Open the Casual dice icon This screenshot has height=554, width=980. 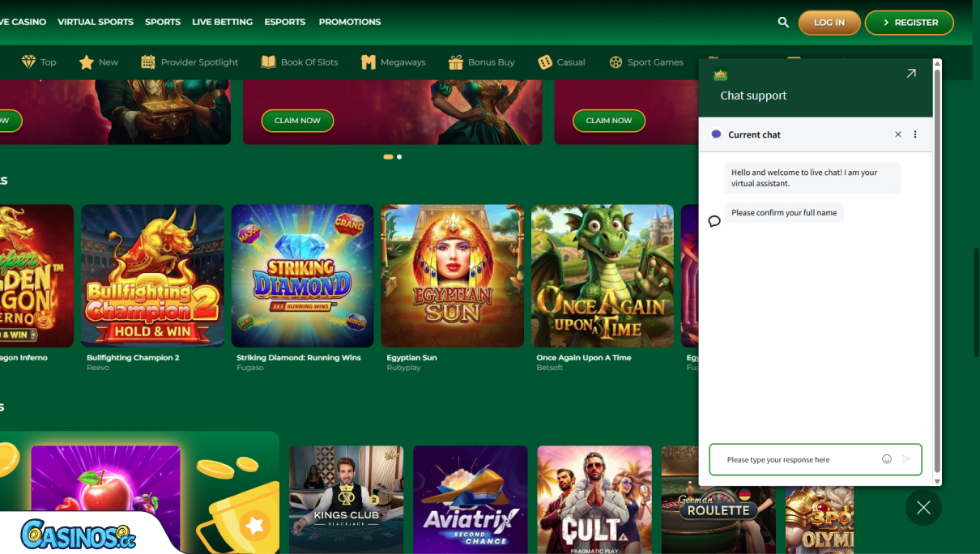545,62
